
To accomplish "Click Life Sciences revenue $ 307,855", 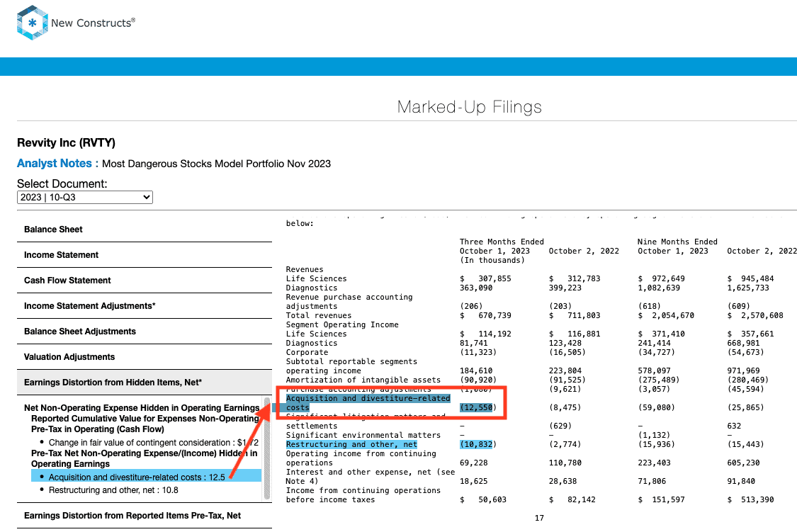I will [485, 279].
